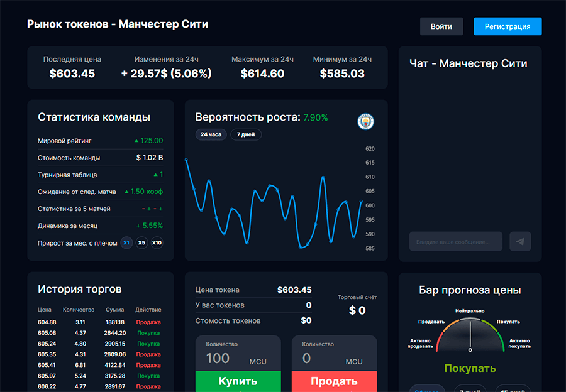Send the chat message with paper plane icon
This screenshot has height=392, width=566.
pos(520,241)
